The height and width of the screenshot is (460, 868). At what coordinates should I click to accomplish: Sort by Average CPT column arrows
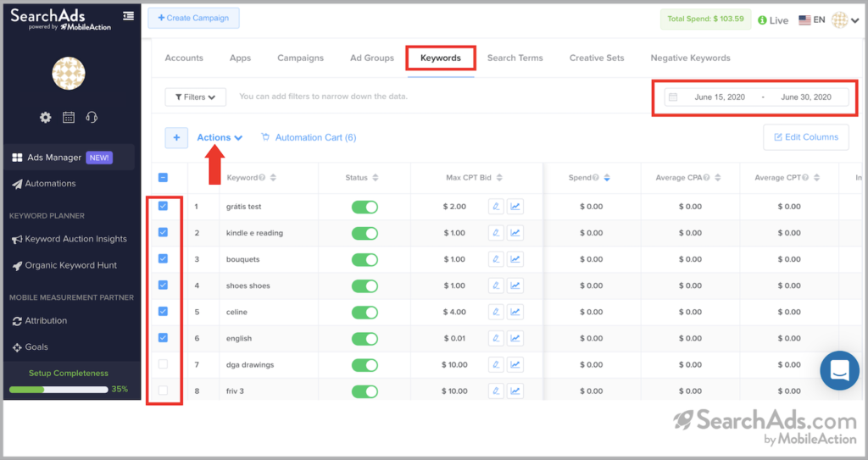[x=817, y=178]
